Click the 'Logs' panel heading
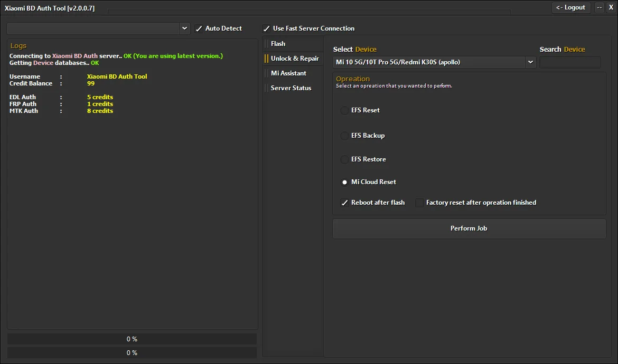 pos(18,46)
